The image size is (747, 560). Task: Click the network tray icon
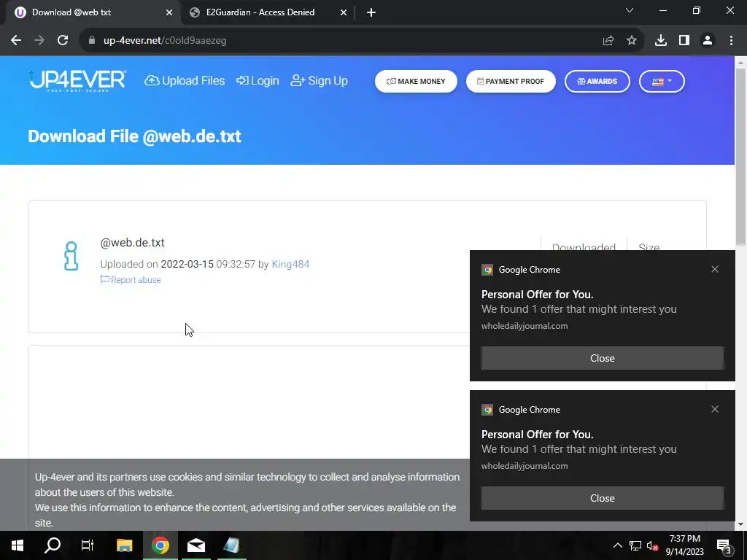[x=635, y=545]
